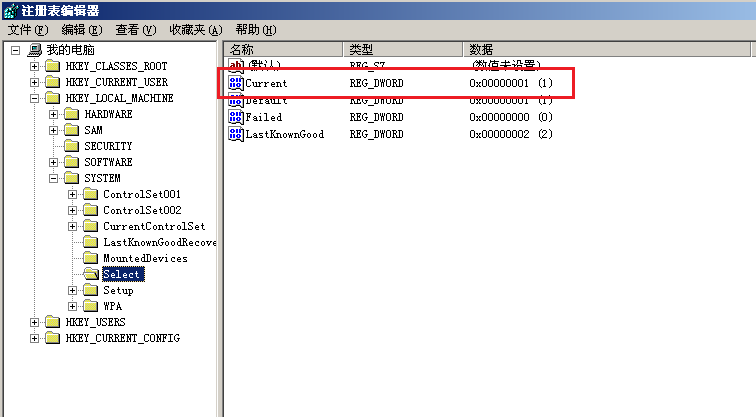Click the HKEY_CURRENT_USER folder icon
The image size is (756, 417).
[53, 82]
